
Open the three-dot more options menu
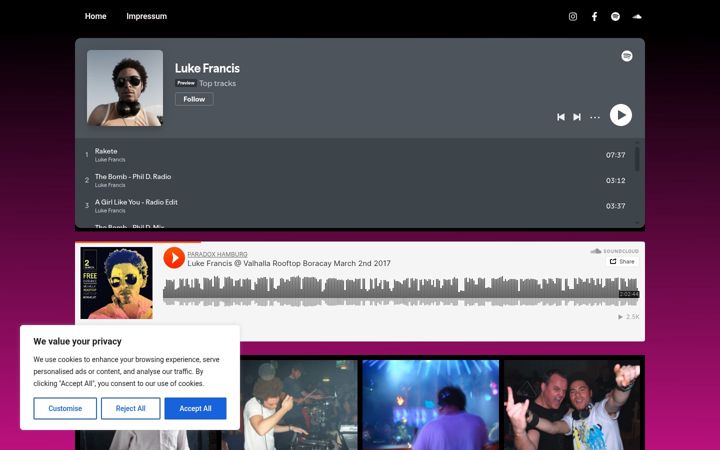595,118
